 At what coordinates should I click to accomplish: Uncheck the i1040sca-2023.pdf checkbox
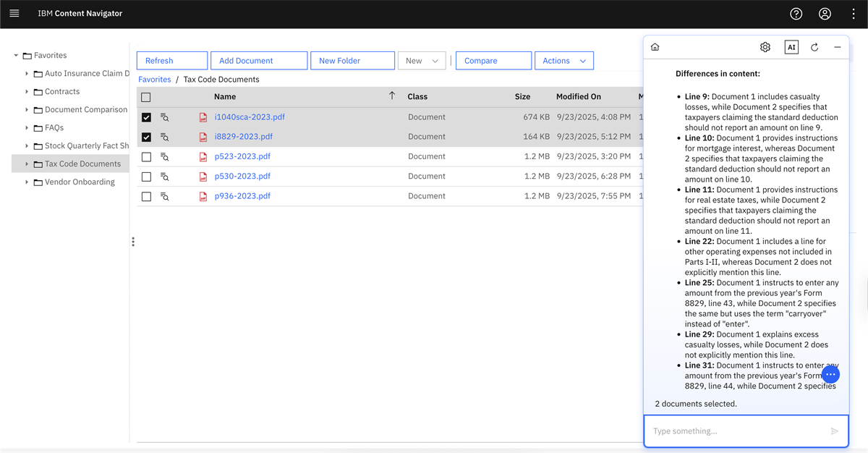pyautogui.click(x=146, y=117)
